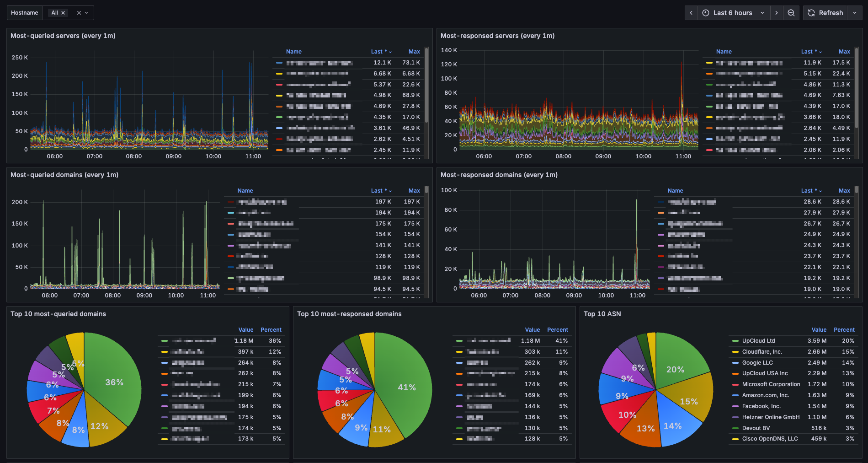
Task: Sort Most-queried domains legend by Last
Action: point(381,191)
